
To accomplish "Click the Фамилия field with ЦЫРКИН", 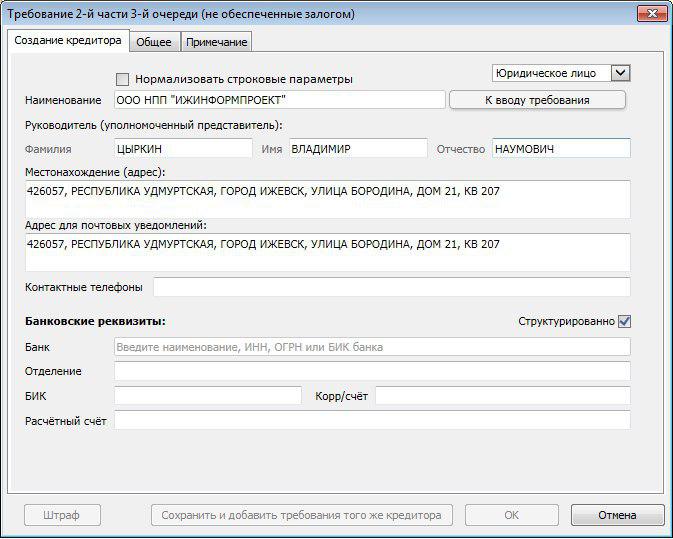I will [x=183, y=148].
